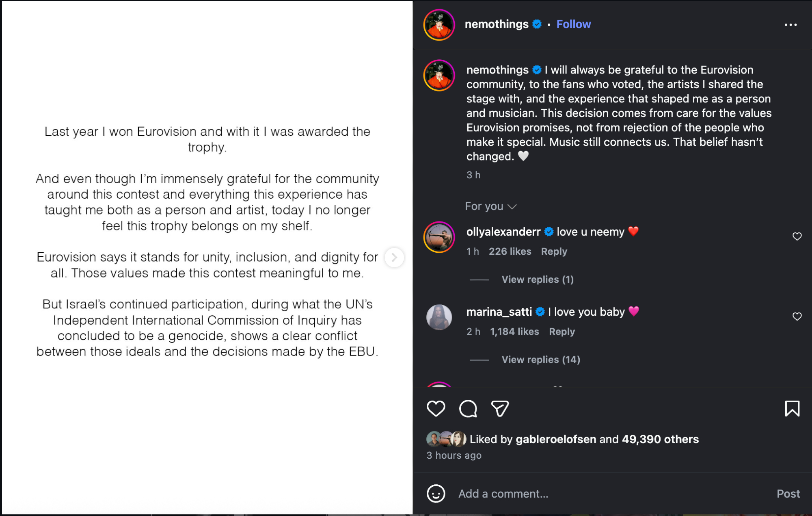Screen dimensions: 812x516
Task: Open the gableroelofsen profile link
Action: [555, 439]
